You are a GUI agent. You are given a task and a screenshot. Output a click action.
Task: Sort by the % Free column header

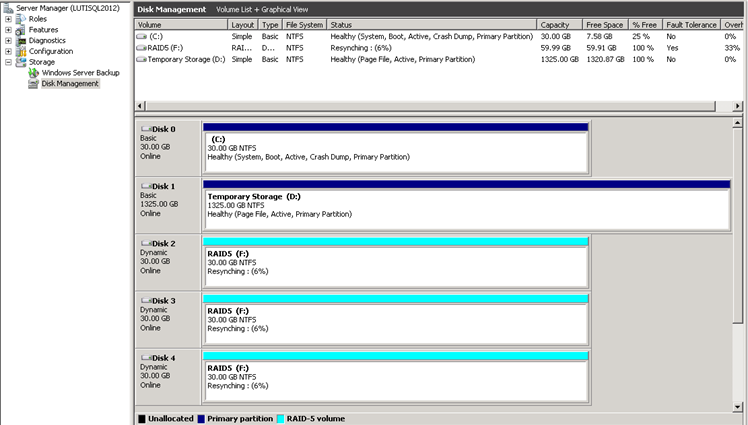point(646,25)
